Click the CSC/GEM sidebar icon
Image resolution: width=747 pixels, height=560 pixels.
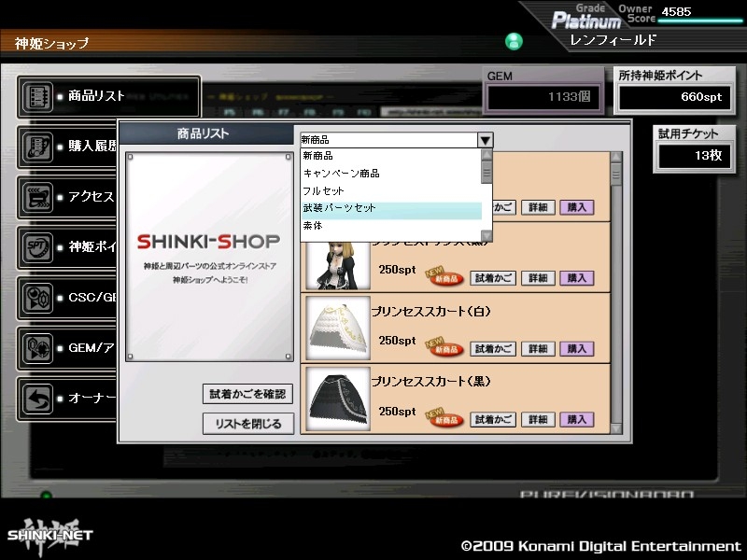37,298
